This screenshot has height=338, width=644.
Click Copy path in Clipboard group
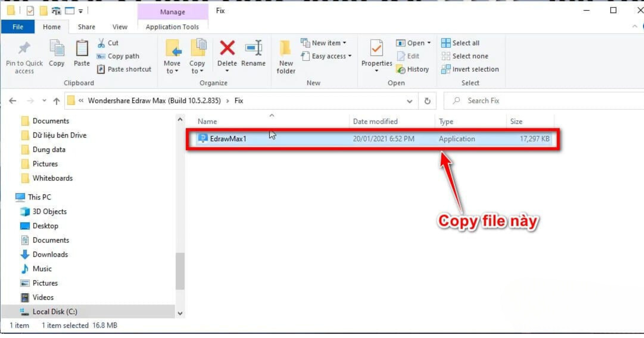pyautogui.click(x=118, y=56)
